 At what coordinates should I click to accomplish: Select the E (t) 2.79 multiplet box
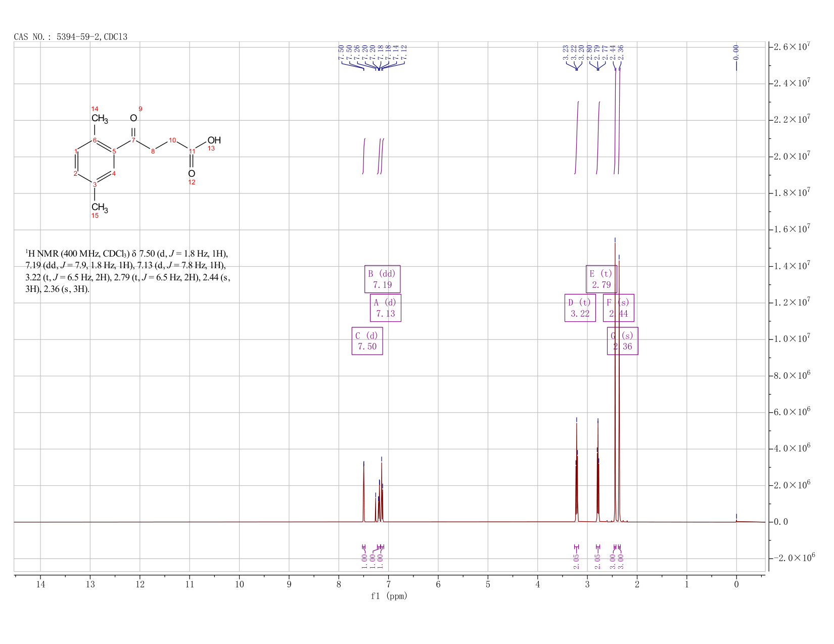point(601,279)
